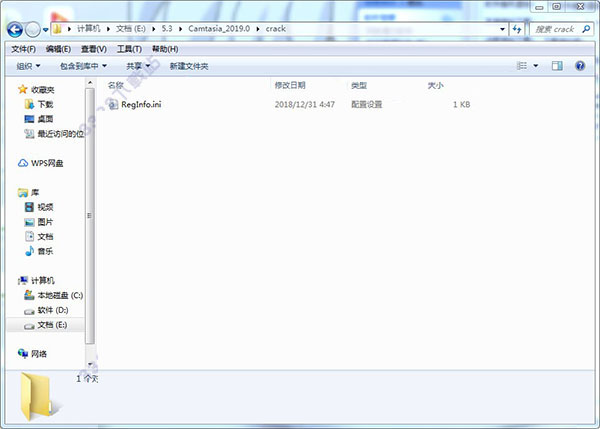Click the 配置设置 type cell
Image resolution: width=600 pixels, height=429 pixels.
[x=367, y=104]
